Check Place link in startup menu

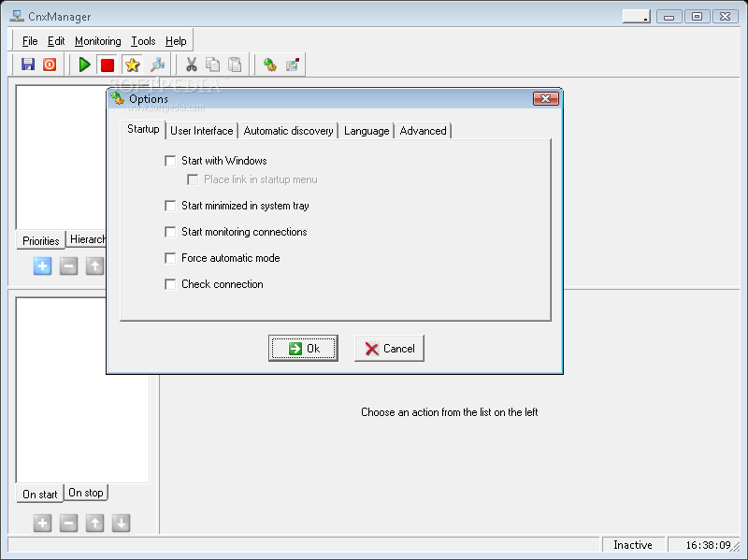[x=193, y=179]
